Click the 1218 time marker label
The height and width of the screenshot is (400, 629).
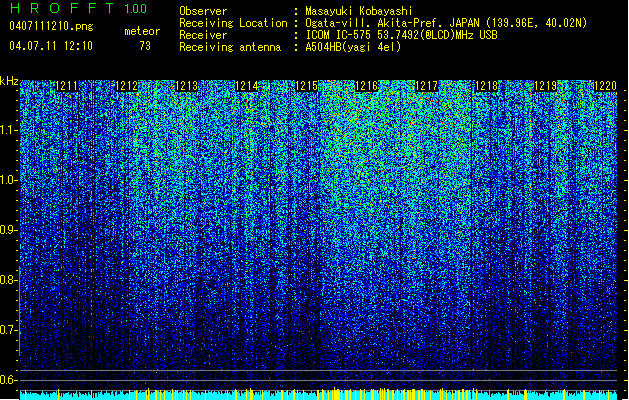click(x=486, y=86)
